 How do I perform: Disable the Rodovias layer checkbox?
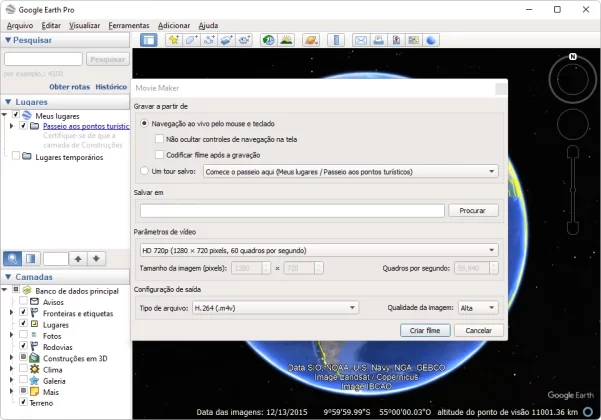tap(23, 345)
